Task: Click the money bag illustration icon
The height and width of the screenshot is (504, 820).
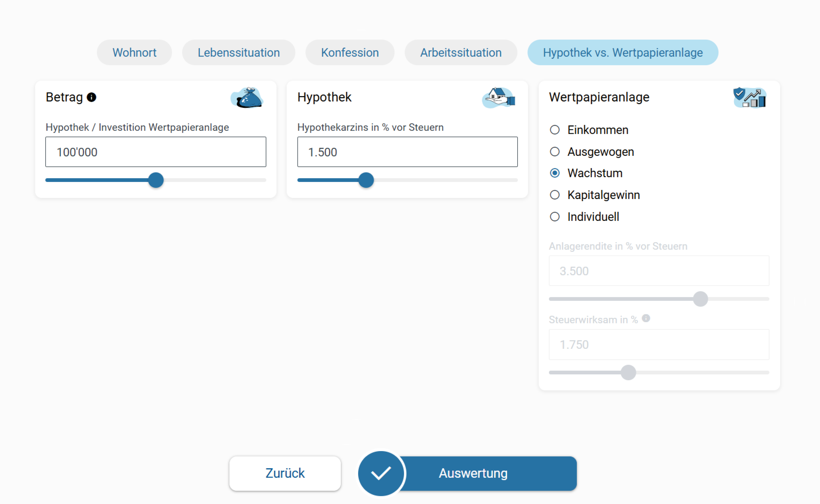Action: click(247, 98)
